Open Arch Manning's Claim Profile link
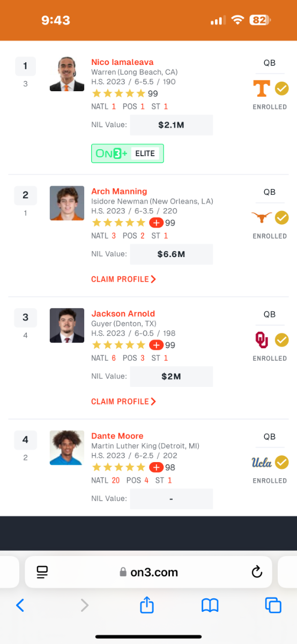 124,279
